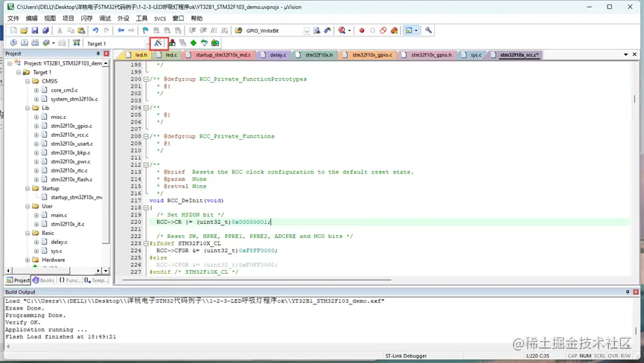Switch to Templates panel tab
This screenshot has height=363, width=644.
point(96,280)
